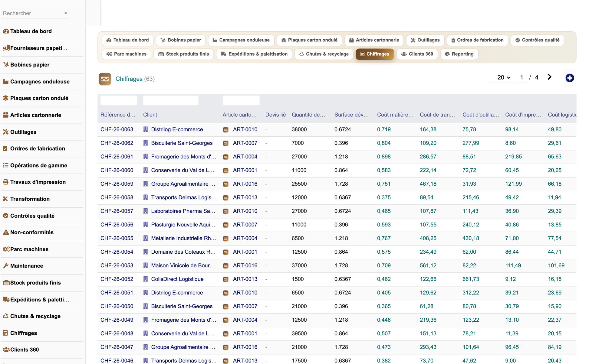Click value 101,69 in CHF-26-0053 row
This screenshot has height=364, width=589.
[556, 266]
